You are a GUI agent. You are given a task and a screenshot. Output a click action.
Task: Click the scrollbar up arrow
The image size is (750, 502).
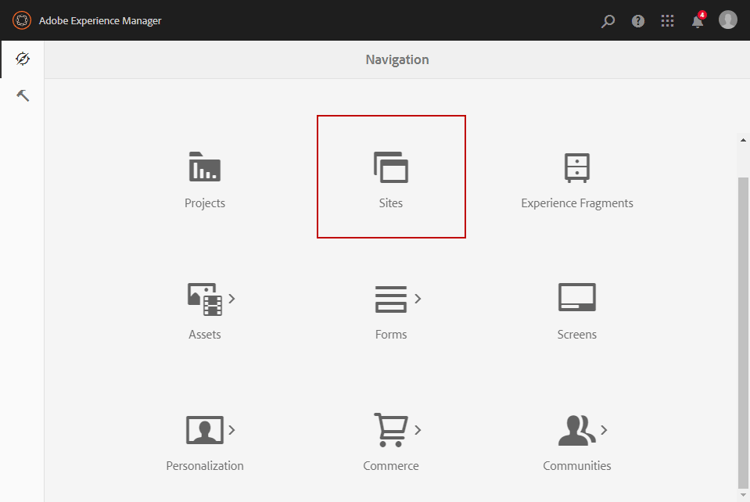pyautogui.click(x=743, y=140)
